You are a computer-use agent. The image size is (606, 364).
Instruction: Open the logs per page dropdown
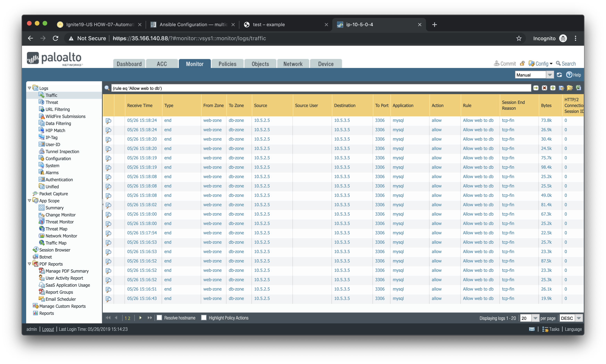pos(535,318)
